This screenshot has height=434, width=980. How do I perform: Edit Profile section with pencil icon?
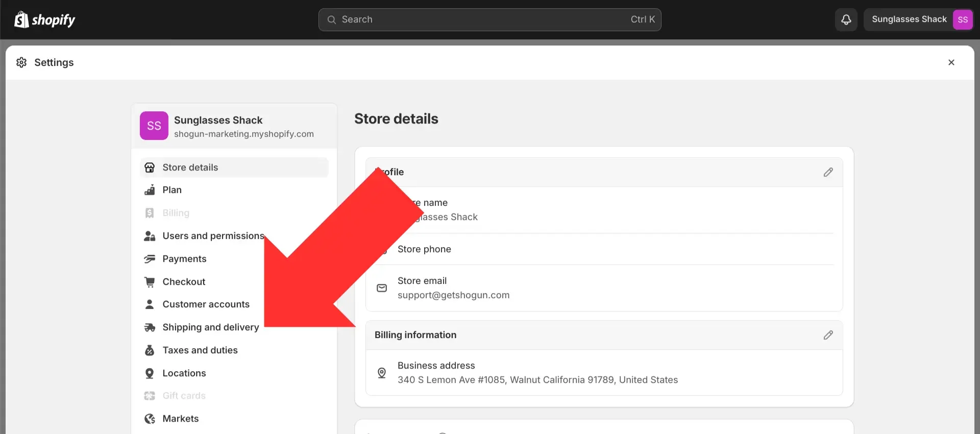(828, 172)
